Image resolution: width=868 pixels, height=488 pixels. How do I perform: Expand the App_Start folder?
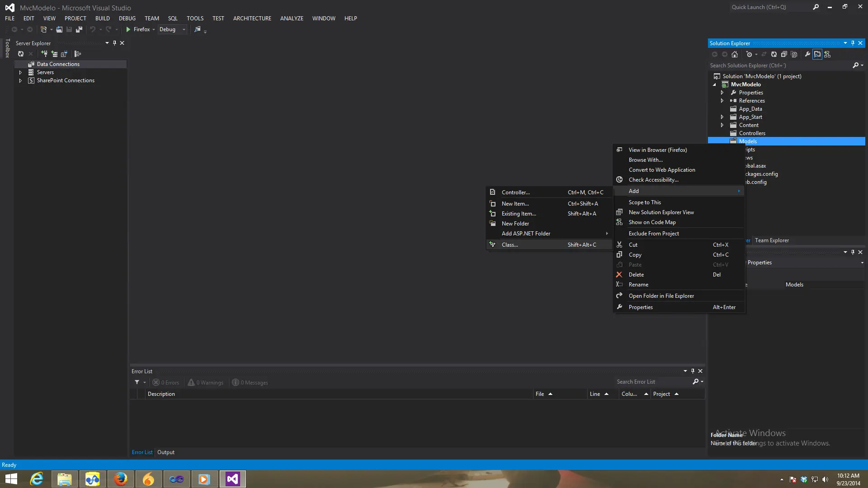(x=722, y=117)
